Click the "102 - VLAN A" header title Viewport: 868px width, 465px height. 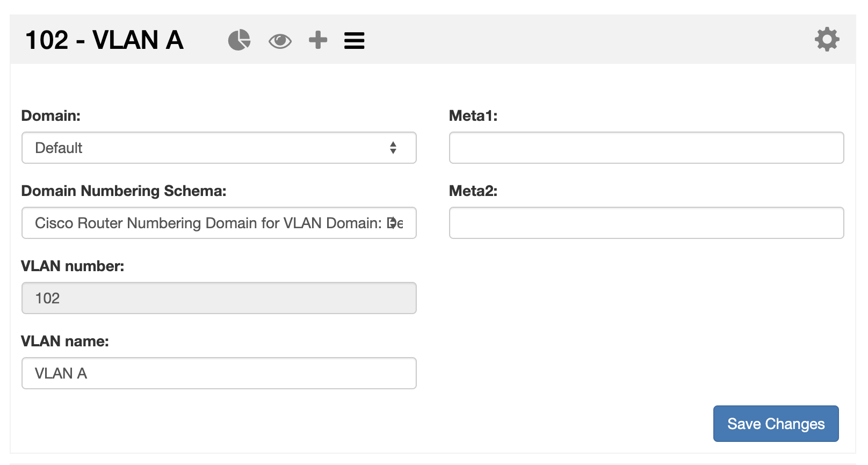104,40
